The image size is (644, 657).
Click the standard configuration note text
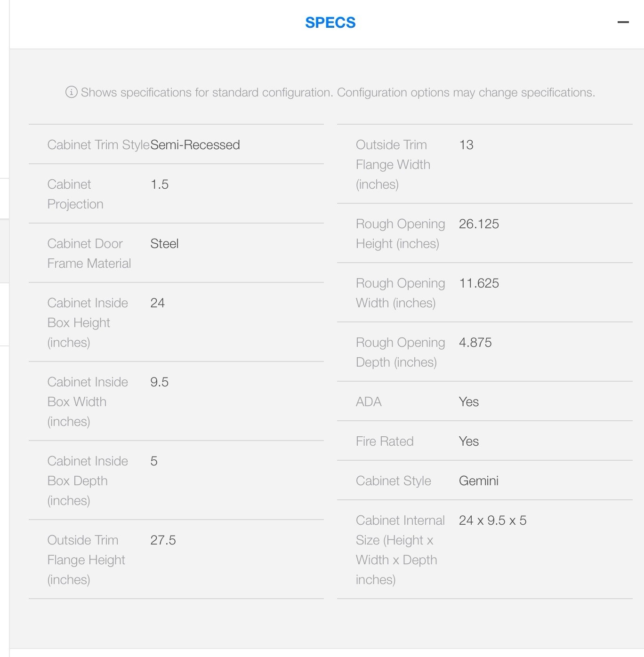coord(338,92)
